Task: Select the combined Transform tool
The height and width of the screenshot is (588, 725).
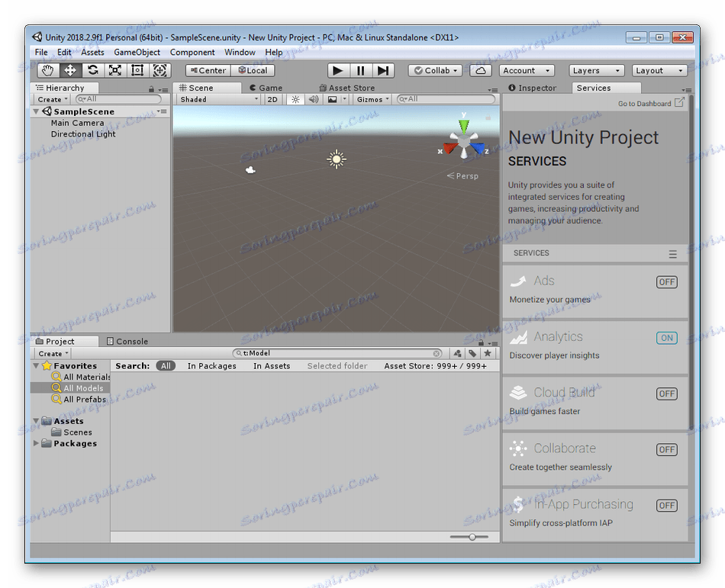Action: coord(160,70)
